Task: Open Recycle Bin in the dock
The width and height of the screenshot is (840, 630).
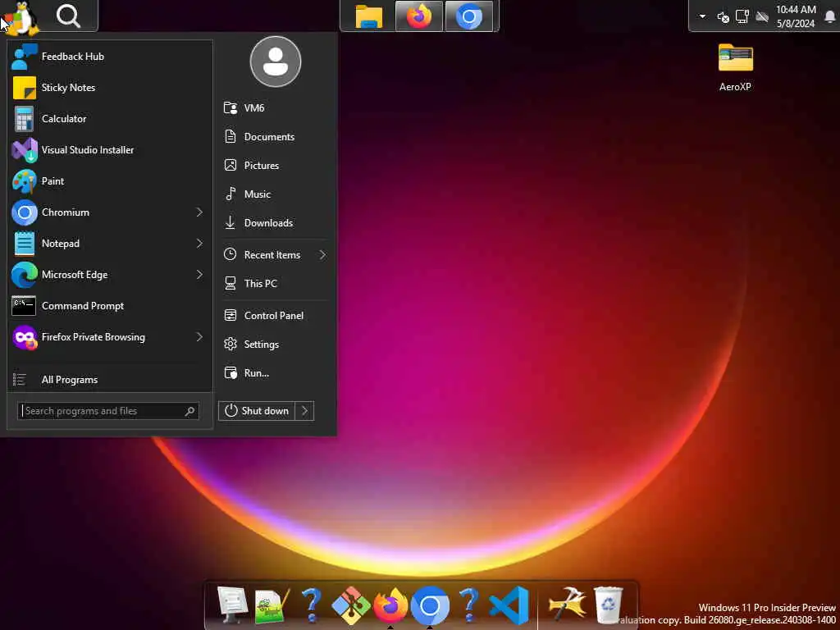Action: pyautogui.click(x=609, y=605)
